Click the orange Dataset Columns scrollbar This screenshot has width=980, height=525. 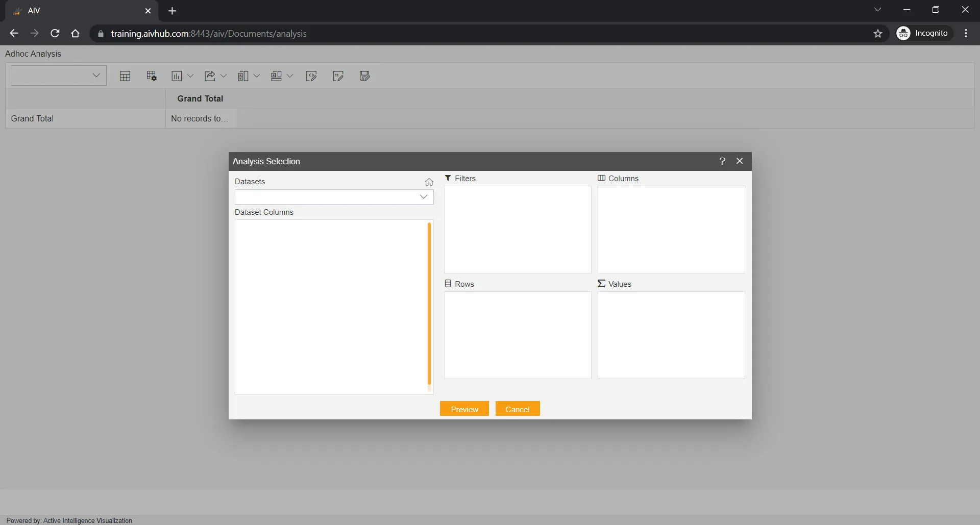click(429, 304)
